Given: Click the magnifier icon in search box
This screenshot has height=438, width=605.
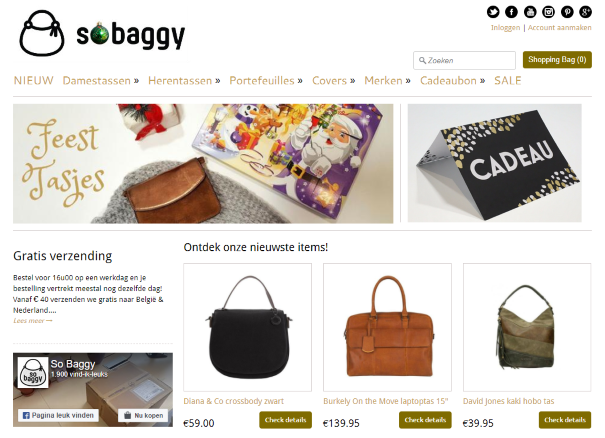Looking at the screenshot, I should point(422,61).
